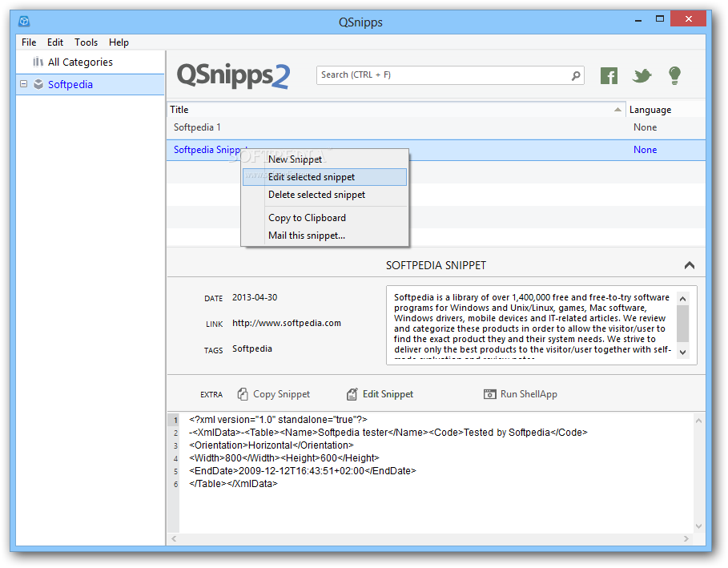Screen dimensions: 728x568
Task: Click the Softpedia tag value
Action: [x=252, y=348]
